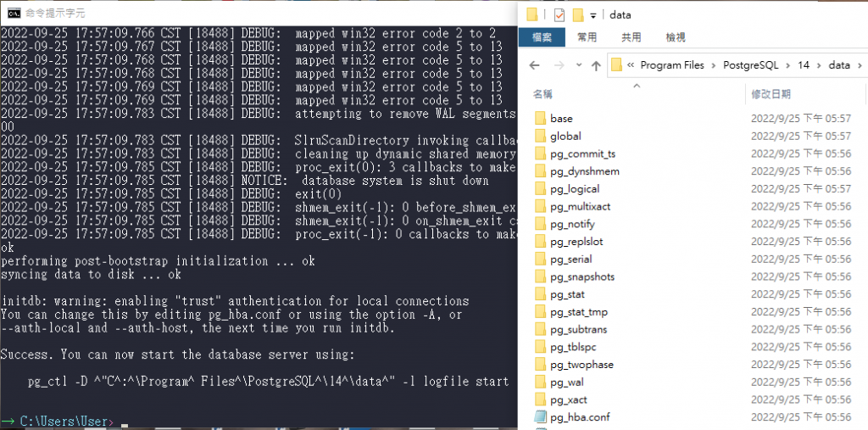Click the 'performing post-bootstrap initialization' line

[158, 261]
